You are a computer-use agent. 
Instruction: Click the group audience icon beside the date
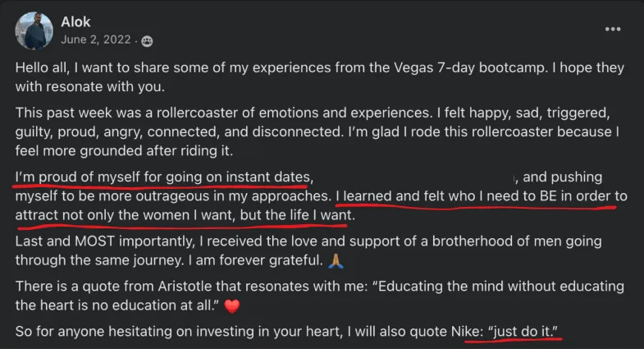[x=147, y=41]
